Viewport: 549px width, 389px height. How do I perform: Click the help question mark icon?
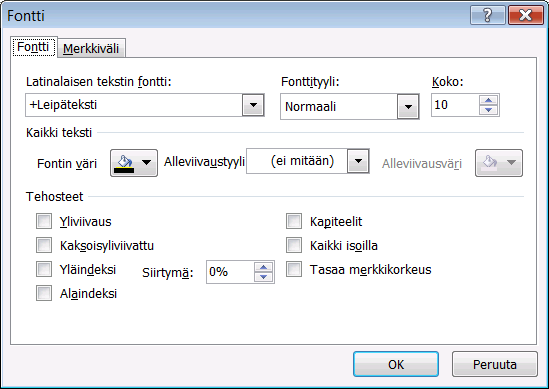[488, 15]
